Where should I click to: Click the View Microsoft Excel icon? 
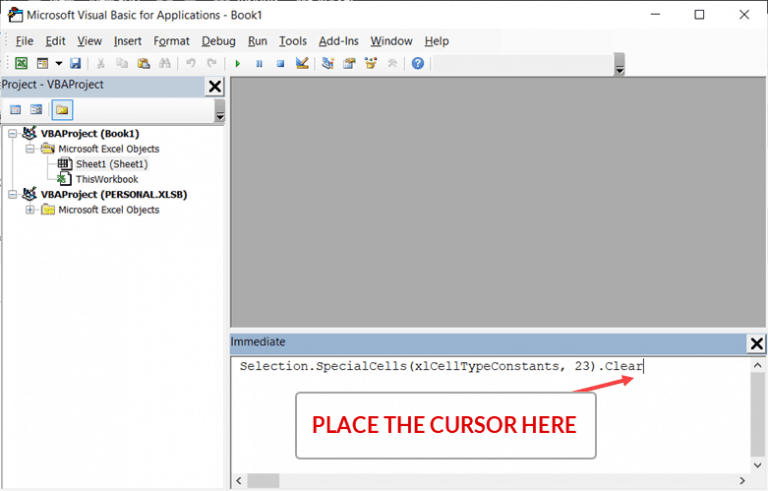click(22, 63)
